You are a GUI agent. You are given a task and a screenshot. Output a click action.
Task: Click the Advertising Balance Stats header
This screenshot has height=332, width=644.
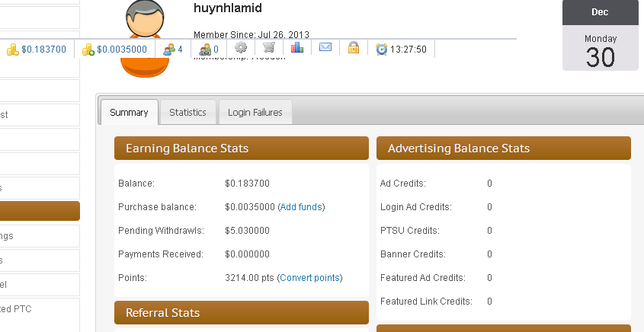coord(504,148)
